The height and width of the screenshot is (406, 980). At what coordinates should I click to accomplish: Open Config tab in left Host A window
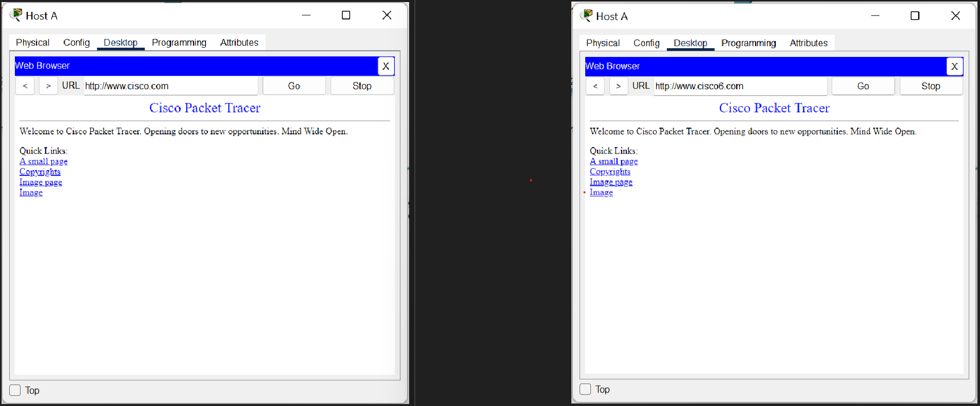tap(76, 43)
